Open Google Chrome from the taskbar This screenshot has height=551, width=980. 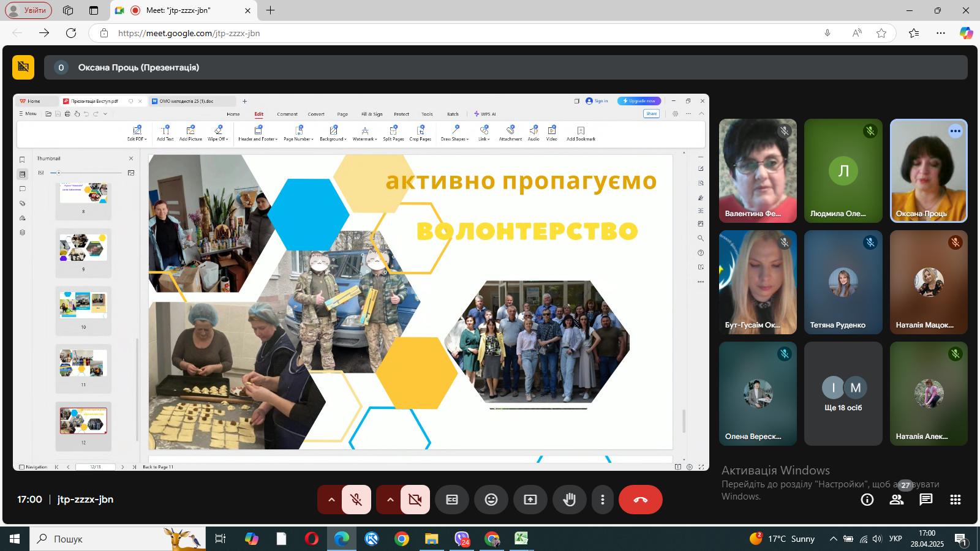(x=401, y=539)
